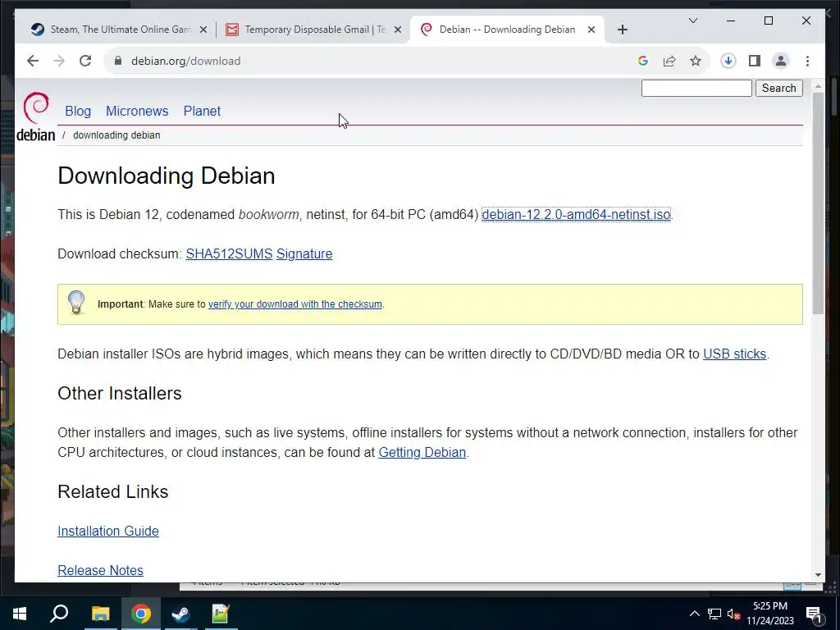This screenshot has height=630, width=840.
Task: Click the scrollbar down arrow
Action: (818, 575)
